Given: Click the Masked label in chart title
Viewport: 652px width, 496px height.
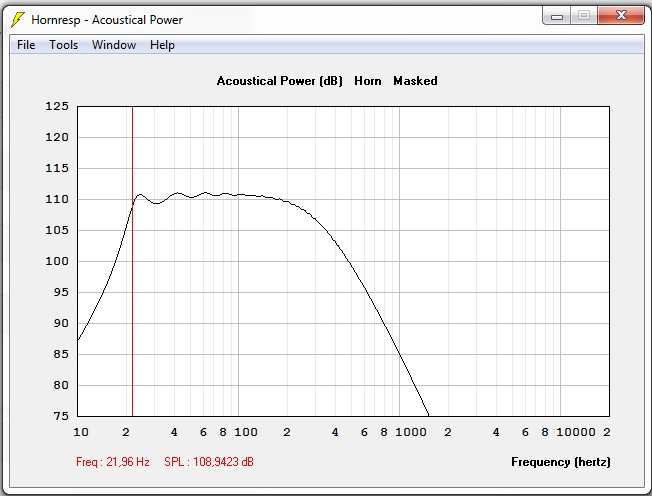Looking at the screenshot, I should click(415, 81).
